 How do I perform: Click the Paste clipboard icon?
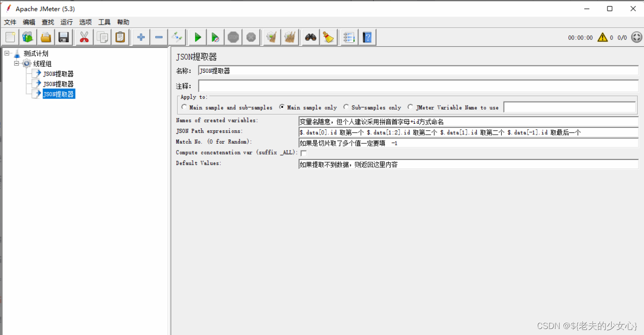click(x=120, y=37)
